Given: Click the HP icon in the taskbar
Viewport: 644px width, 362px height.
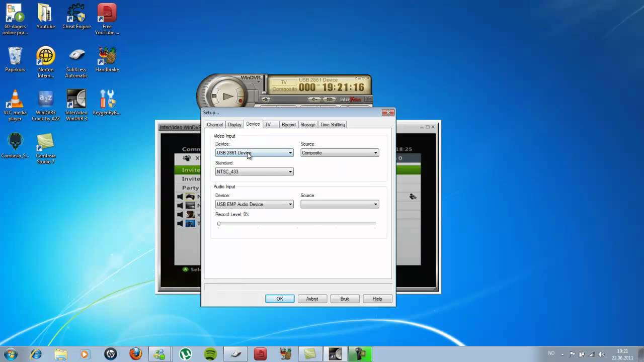Looking at the screenshot, I should (x=111, y=354).
